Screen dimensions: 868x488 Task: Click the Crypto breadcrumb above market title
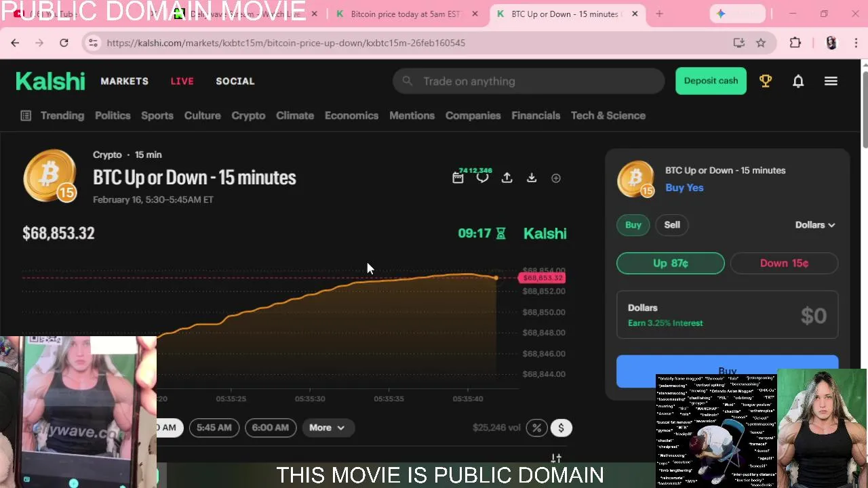[x=107, y=155]
